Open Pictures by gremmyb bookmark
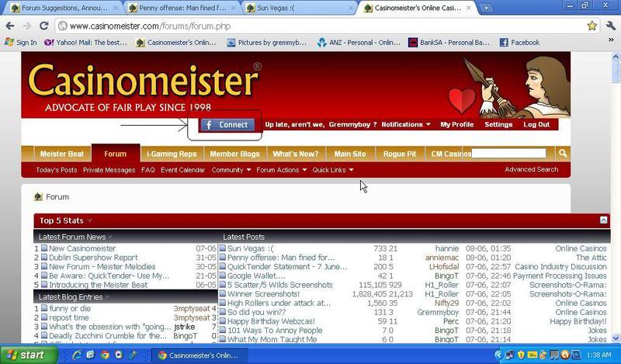Viewport: 621px width, 364px height. (x=266, y=43)
